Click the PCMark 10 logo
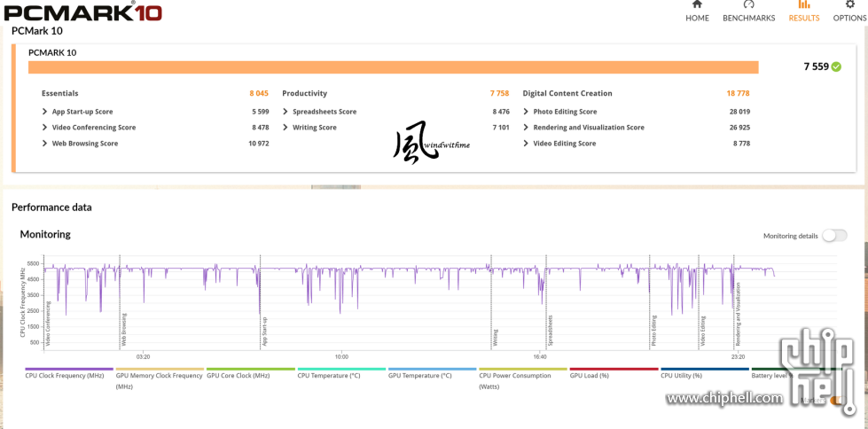Image resolution: width=868 pixels, height=429 pixels. pyautogui.click(x=82, y=11)
